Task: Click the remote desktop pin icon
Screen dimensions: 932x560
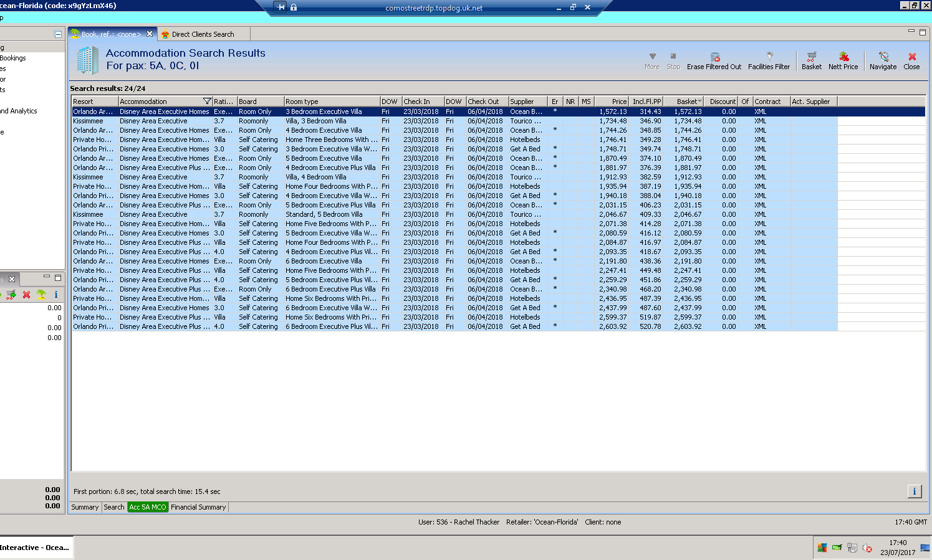Action: tap(281, 7)
